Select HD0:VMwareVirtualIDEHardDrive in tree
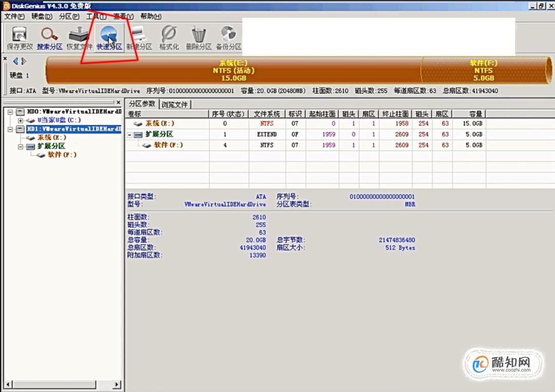 point(75,111)
